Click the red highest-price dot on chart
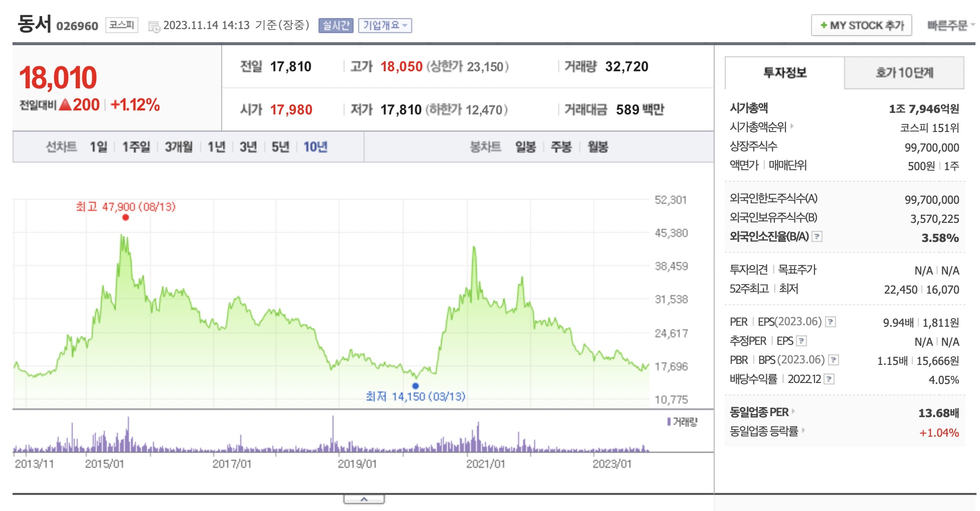Viewport: 980px width, 511px height. [x=125, y=217]
